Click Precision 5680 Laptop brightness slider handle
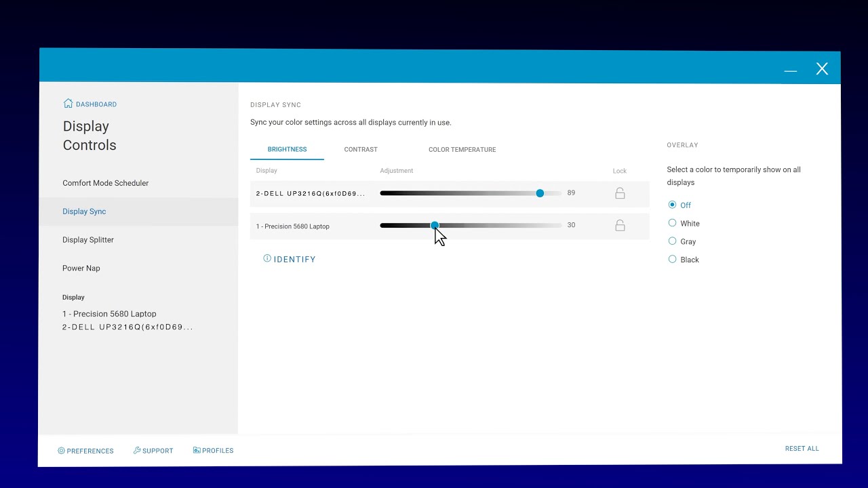 pyautogui.click(x=435, y=225)
